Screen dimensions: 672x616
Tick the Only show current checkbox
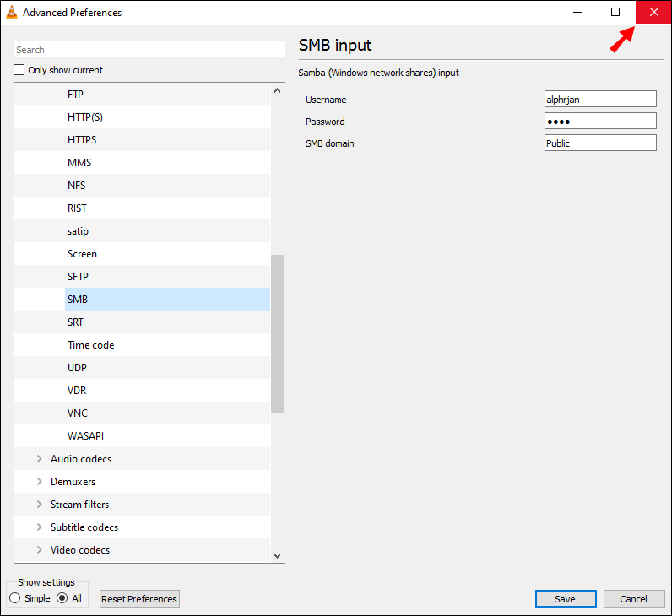19,69
